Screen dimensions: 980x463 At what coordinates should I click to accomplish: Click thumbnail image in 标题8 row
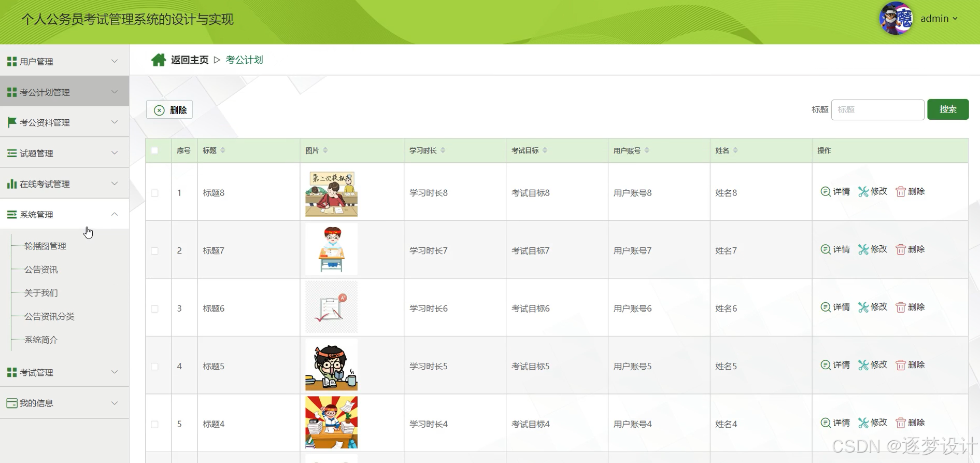point(332,193)
